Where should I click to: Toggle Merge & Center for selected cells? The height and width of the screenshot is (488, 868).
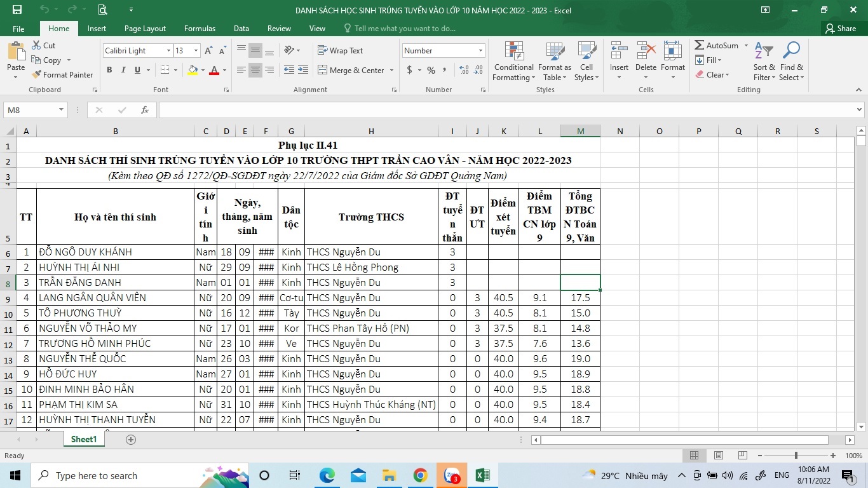351,70
